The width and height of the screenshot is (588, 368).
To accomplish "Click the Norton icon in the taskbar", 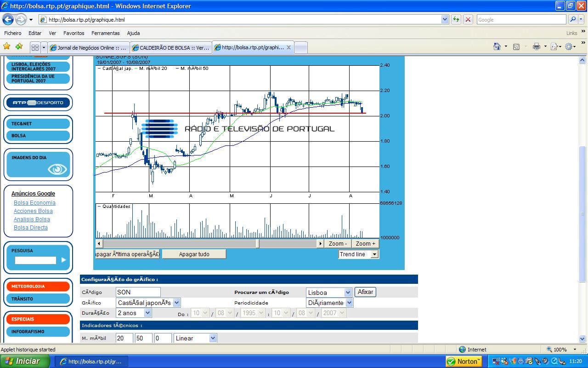I will (464, 362).
